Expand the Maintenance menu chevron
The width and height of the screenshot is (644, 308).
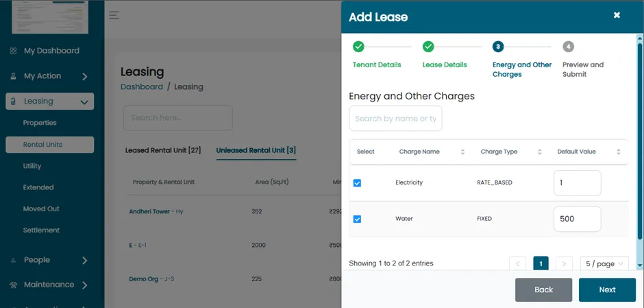84,285
